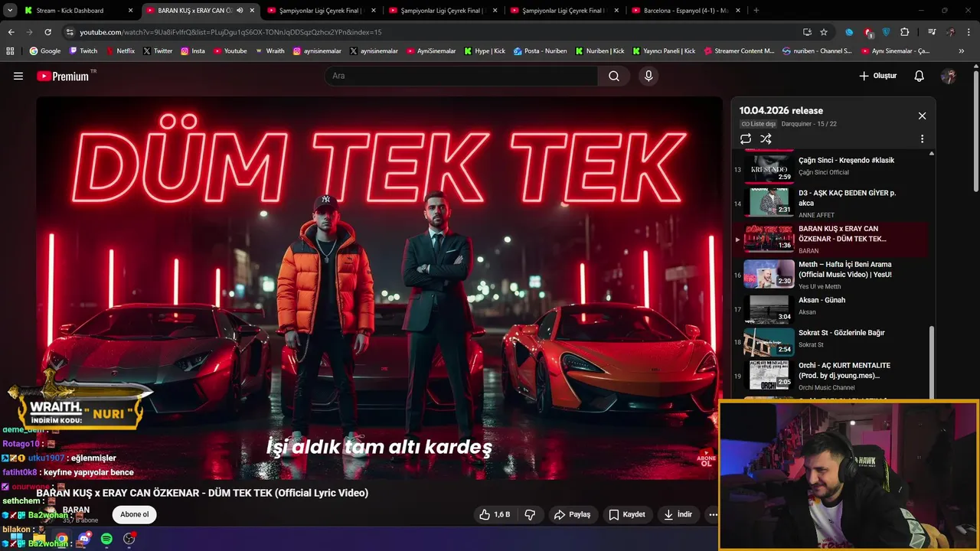The height and width of the screenshot is (551, 980).
Task: Click the Kaydet save button
Action: 626,514
